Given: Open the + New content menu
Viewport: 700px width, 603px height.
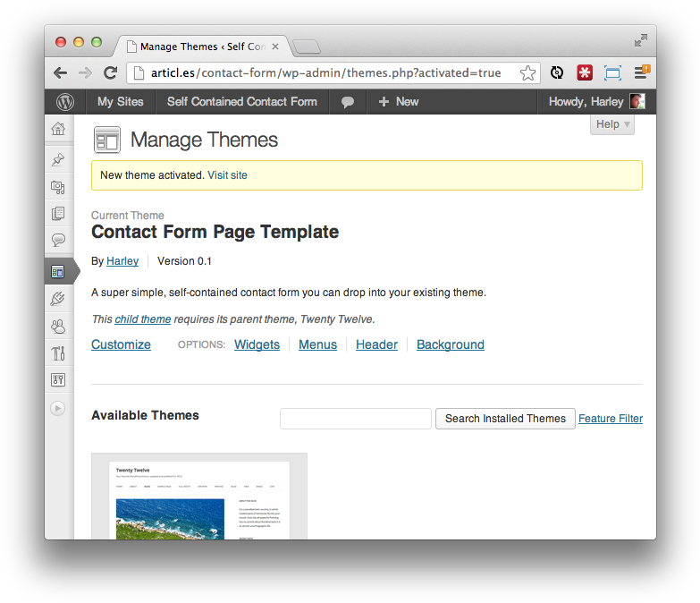Looking at the screenshot, I should (398, 102).
